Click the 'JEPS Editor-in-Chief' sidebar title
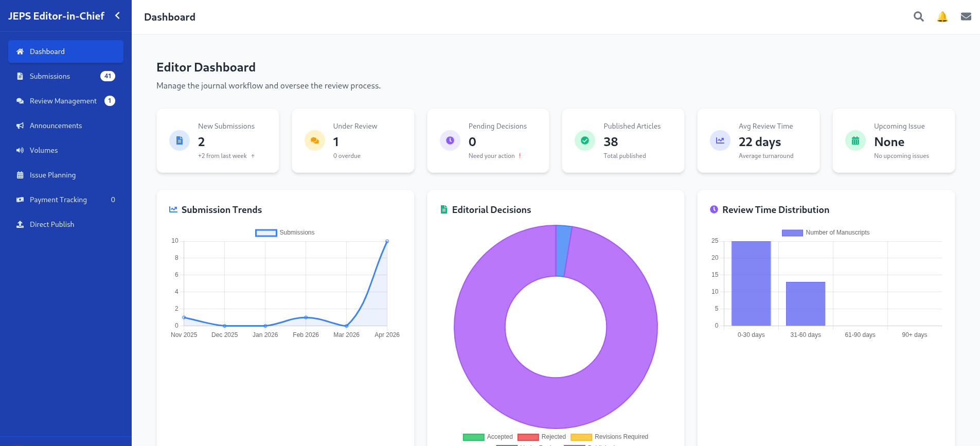This screenshot has width=980, height=446. pyautogui.click(x=56, y=16)
